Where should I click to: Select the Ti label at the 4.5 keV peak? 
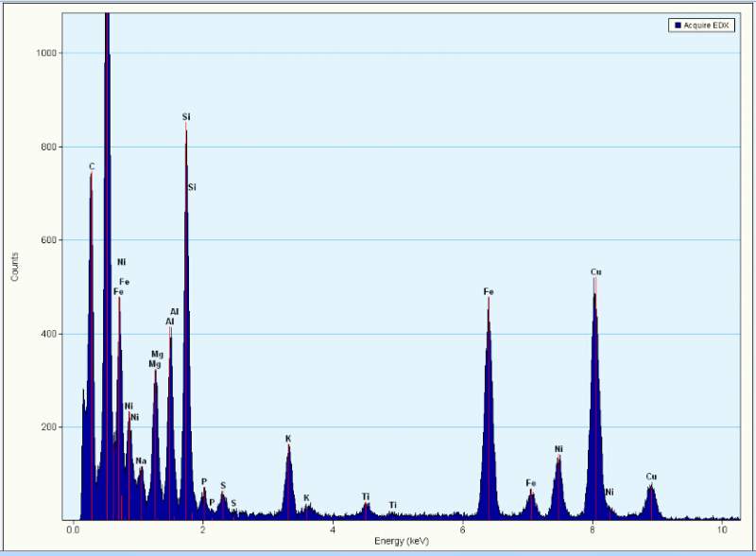tap(366, 496)
